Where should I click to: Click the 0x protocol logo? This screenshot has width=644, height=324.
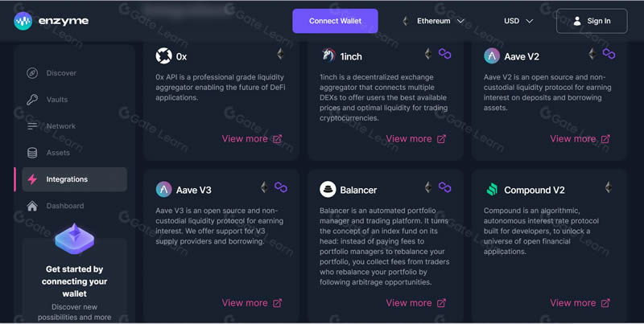[x=163, y=55]
